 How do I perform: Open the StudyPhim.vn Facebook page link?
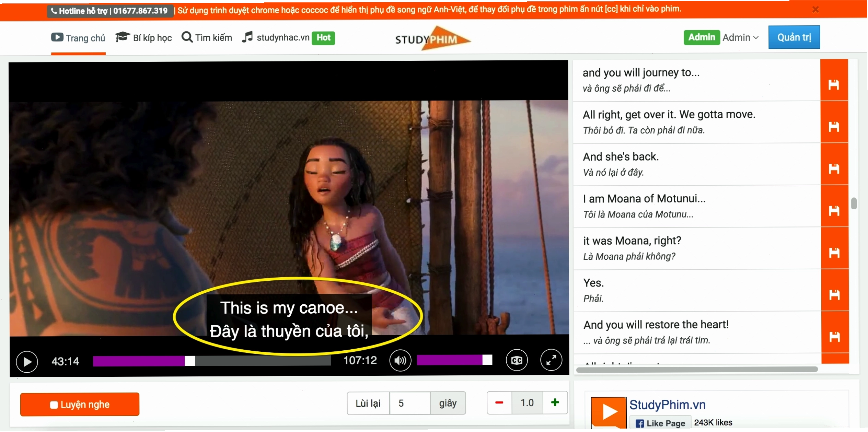[667, 405]
